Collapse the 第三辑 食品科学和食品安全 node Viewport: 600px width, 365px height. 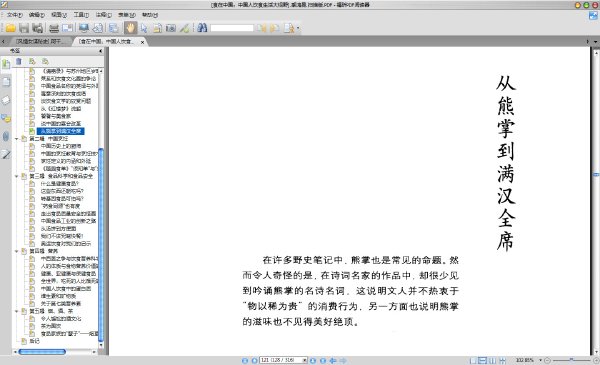click(16, 176)
